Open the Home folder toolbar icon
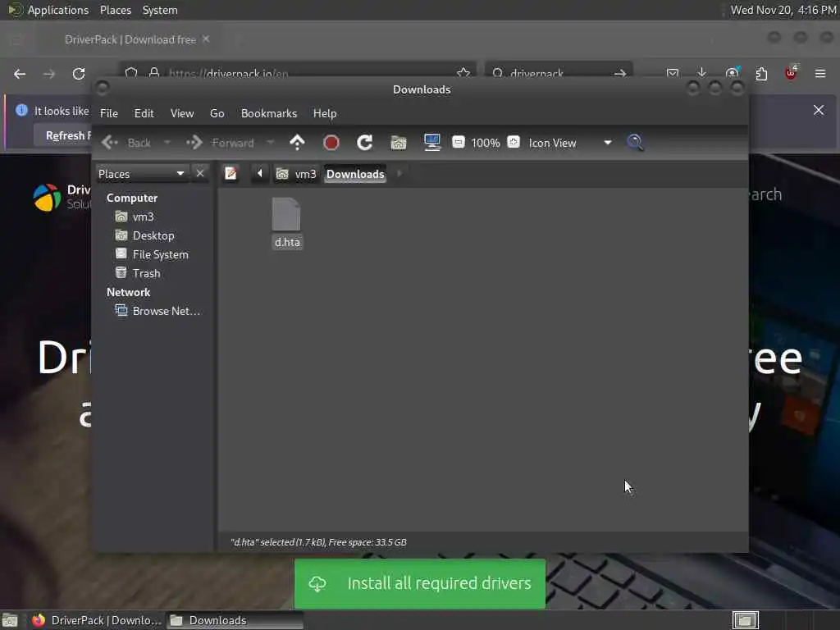This screenshot has height=630, width=840. click(399, 143)
